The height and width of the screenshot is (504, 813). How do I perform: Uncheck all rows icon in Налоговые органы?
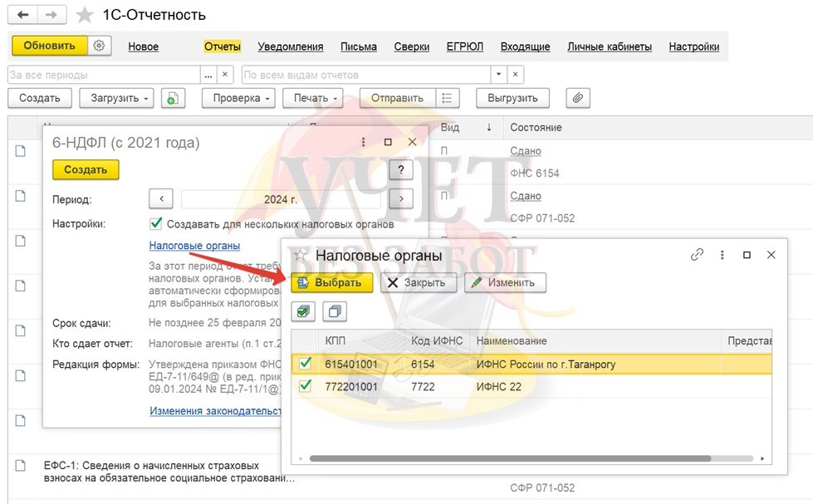pos(335,311)
